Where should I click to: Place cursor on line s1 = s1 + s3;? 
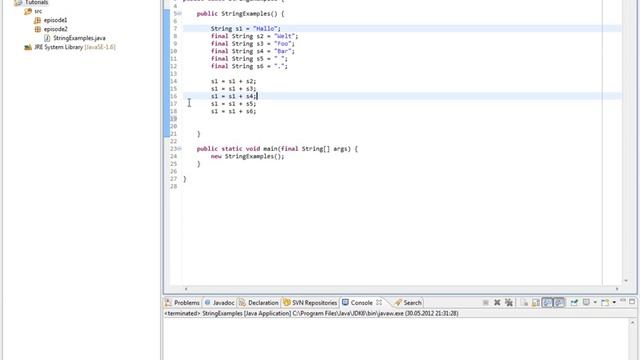coord(233,89)
